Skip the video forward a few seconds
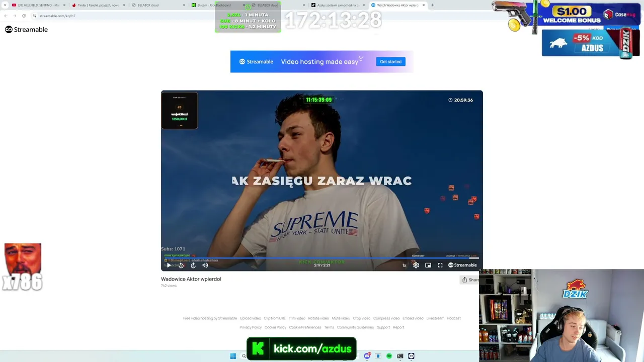Screen dimensions: 644x362 [193, 265]
